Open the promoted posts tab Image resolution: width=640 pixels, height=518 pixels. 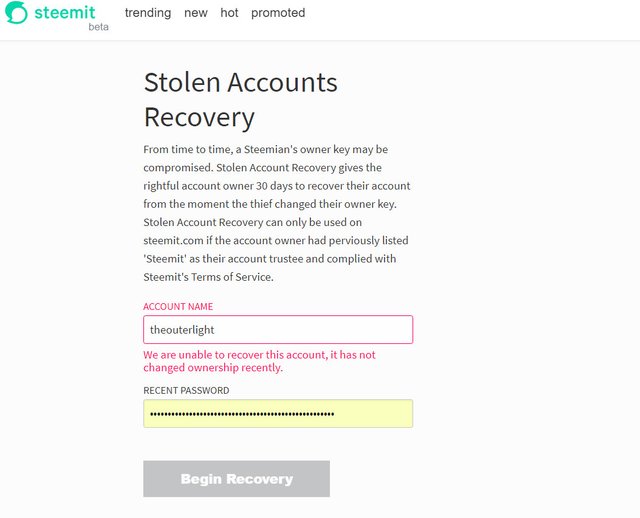tap(278, 13)
